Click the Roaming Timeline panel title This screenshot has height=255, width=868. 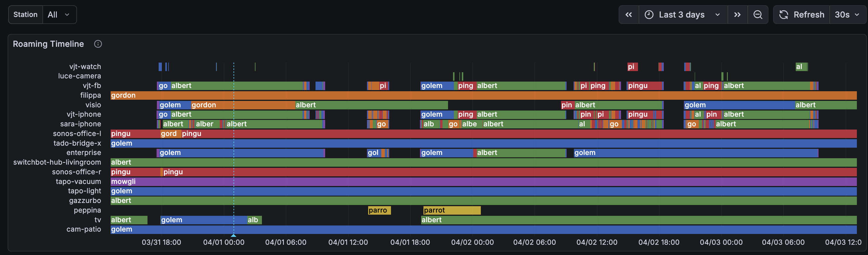pyautogui.click(x=48, y=44)
